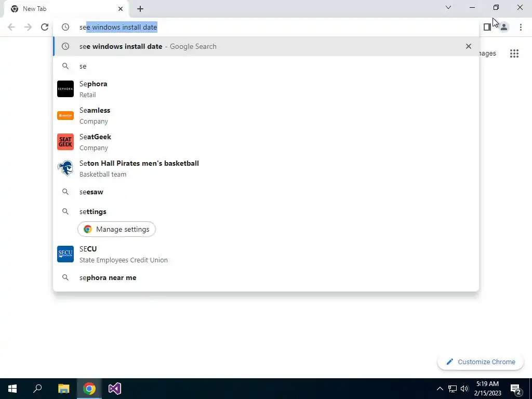Open the volume tray icon

464,389
